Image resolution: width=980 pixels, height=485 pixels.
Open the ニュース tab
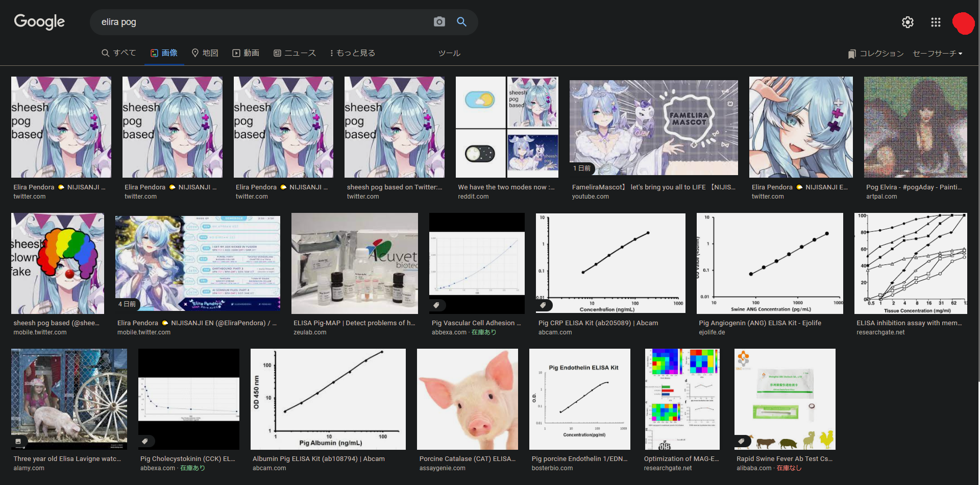click(x=295, y=53)
